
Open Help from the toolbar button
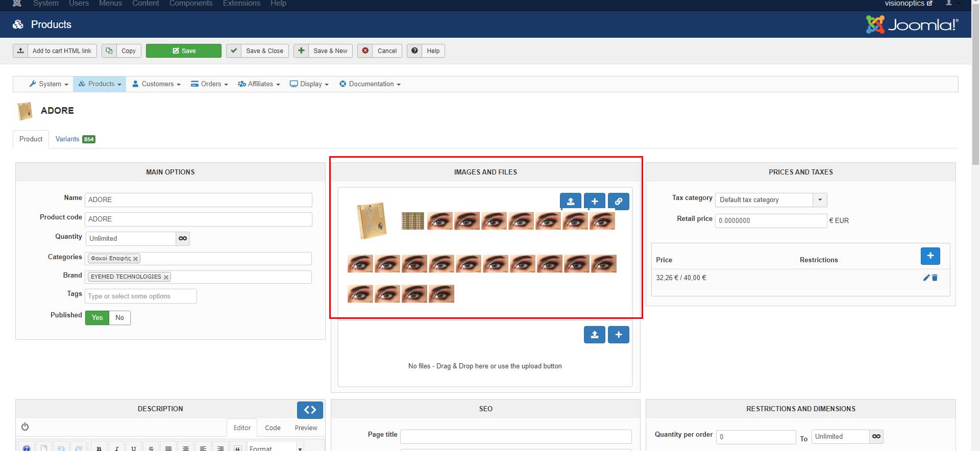[x=426, y=51]
